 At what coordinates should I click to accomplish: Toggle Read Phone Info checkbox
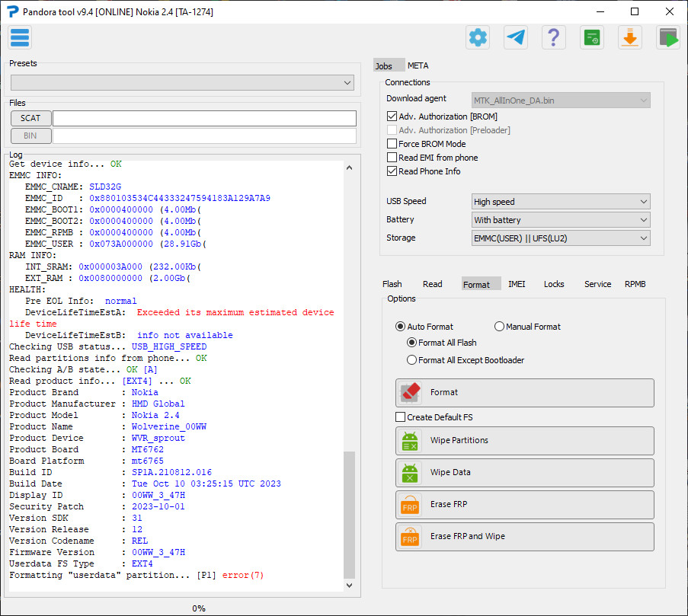coord(392,171)
